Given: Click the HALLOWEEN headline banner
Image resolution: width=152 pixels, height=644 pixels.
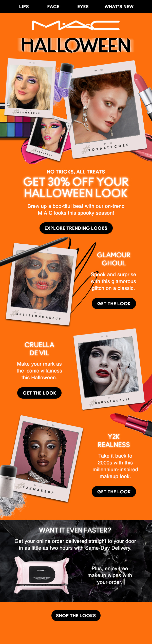Looking at the screenshot, I should [76, 45].
